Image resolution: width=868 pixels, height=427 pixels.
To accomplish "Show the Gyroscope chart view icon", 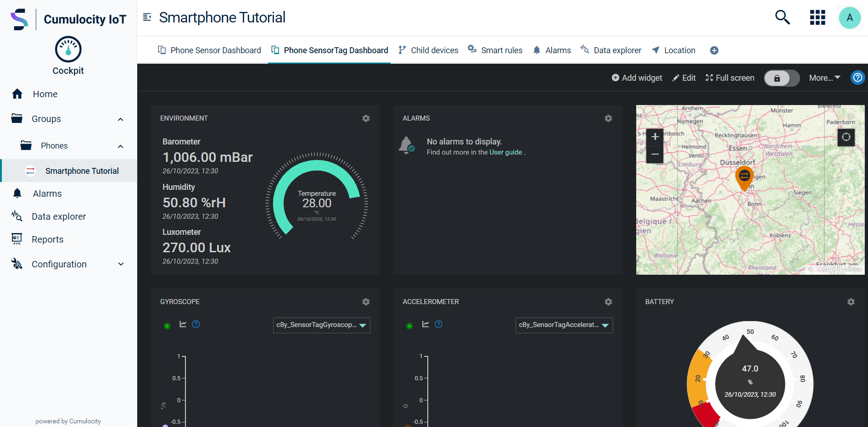I will point(183,324).
